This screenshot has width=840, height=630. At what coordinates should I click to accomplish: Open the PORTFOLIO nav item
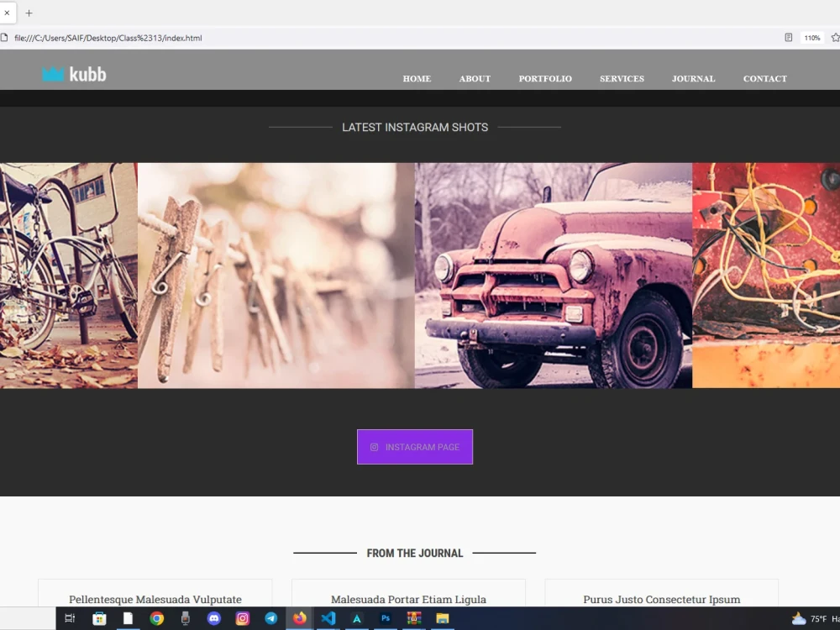[x=545, y=79]
